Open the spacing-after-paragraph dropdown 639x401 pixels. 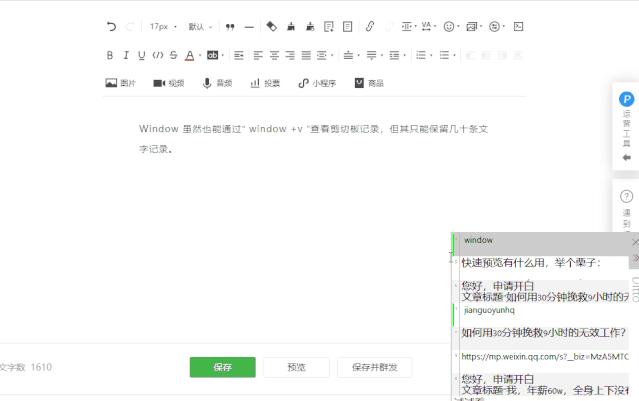pyautogui.click(x=374, y=55)
